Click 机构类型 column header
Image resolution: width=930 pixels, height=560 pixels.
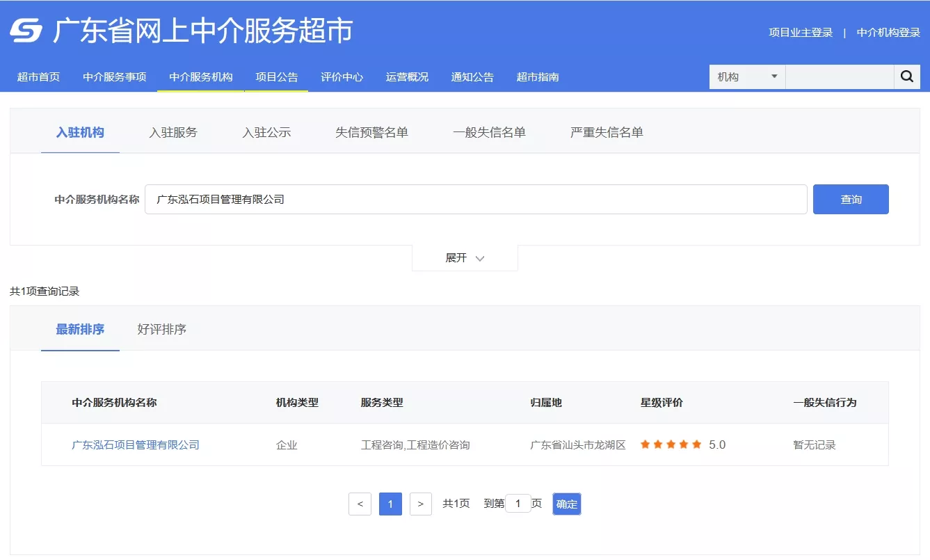[x=297, y=402]
